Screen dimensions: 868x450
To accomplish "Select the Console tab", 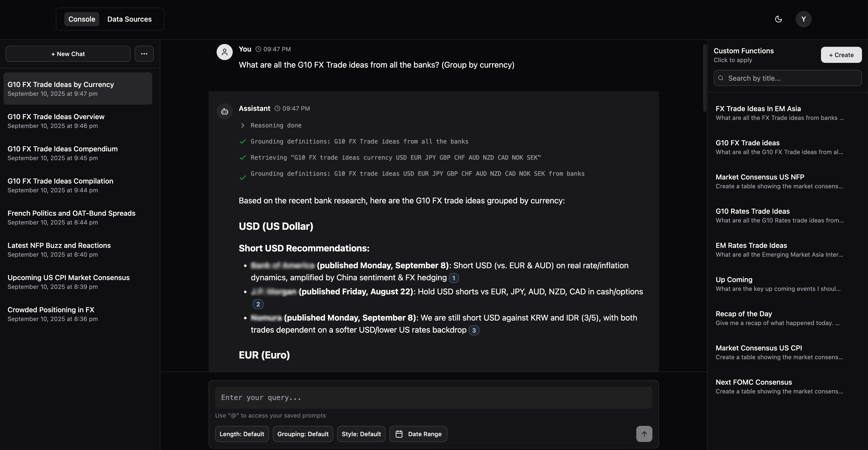I will 81,19.
